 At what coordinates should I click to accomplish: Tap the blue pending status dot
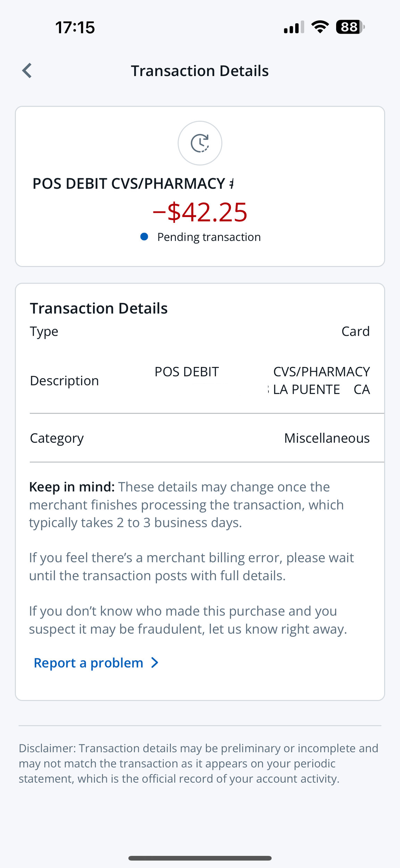144,237
